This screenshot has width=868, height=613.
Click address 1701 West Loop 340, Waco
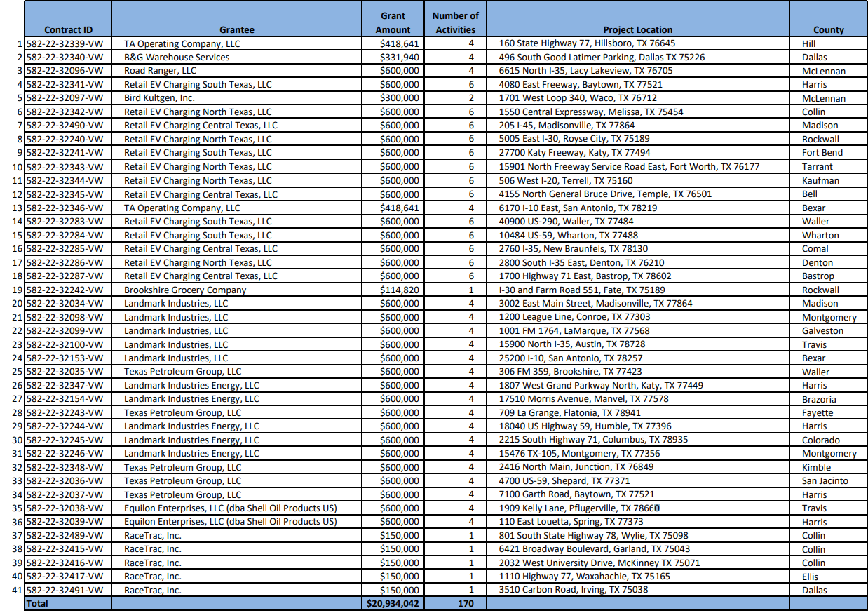pyautogui.click(x=578, y=98)
